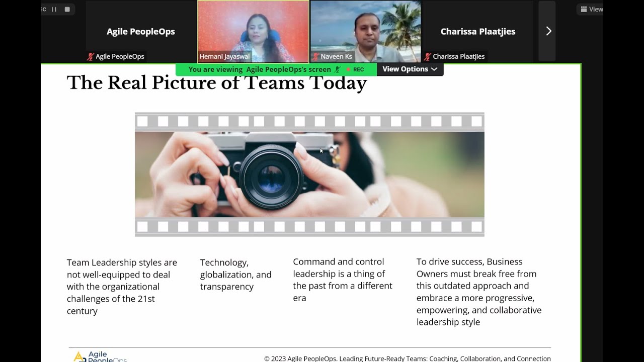
Task: Pause the recording
Action: (x=54, y=9)
